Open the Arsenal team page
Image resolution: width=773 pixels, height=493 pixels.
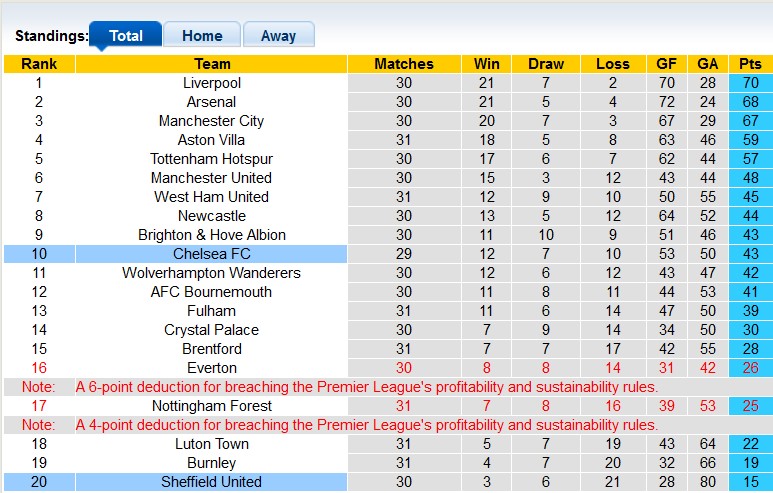pyautogui.click(x=212, y=102)
